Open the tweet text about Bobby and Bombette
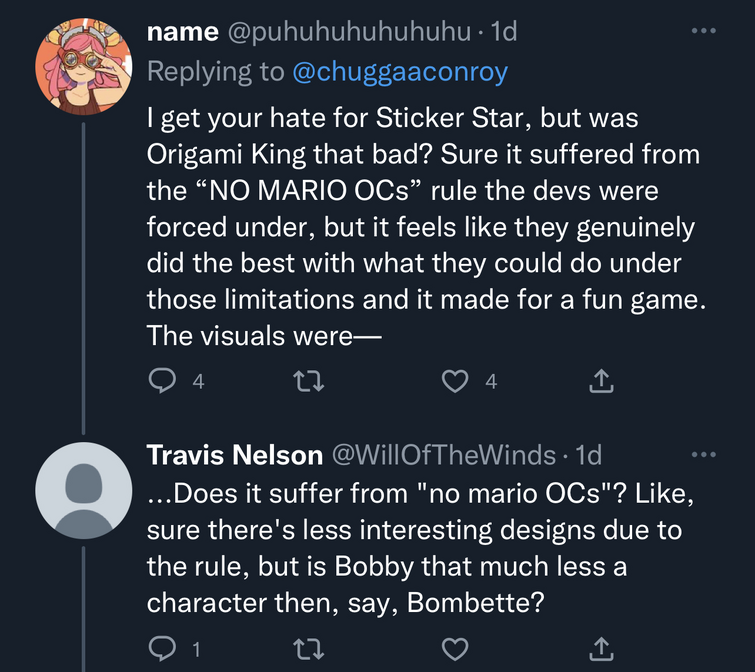Viewport: 755px width, 672px height. click(x=420, y=549)
